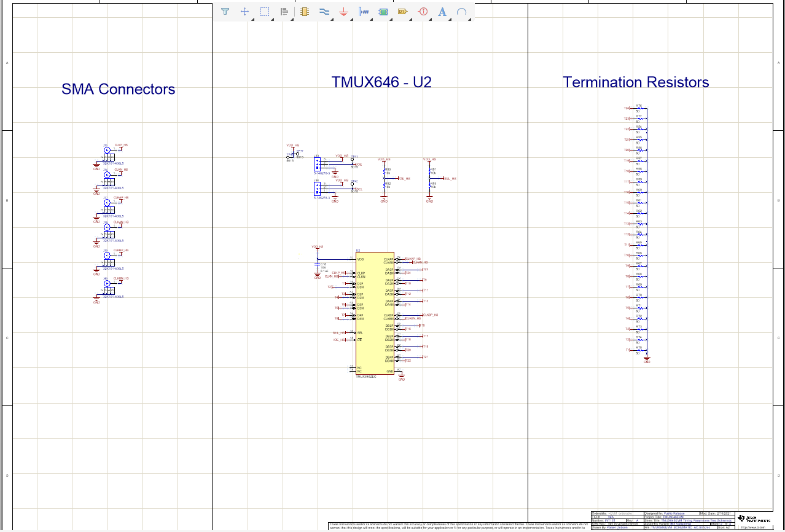Viewport: 785px width, 532px height.
Task: Activate the Move objects tool
Action: click(244, 11)
